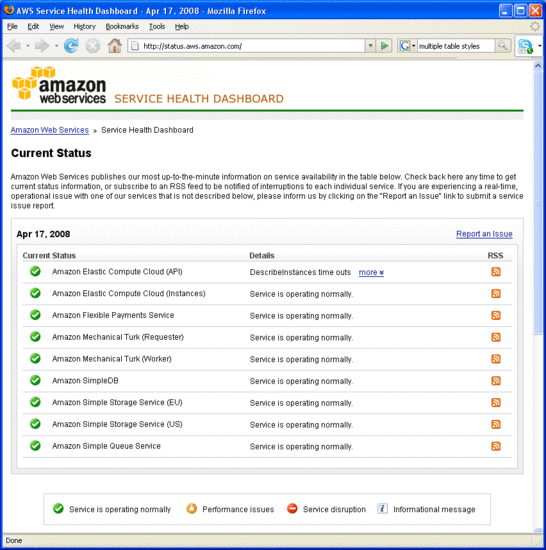The width and height of the screenshot is (546, 550).
Task: Click the scrollbar up arrow
Action: pyautogui.click(x=538, y=65)
